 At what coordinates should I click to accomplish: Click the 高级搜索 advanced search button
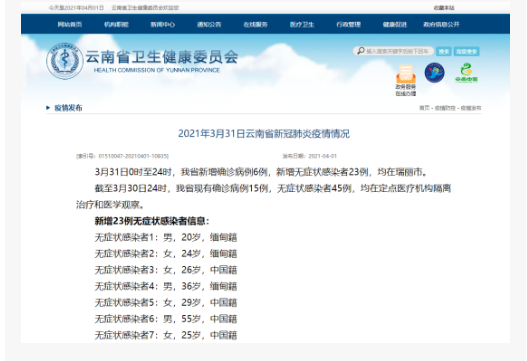pyautogui.click(x=467, y=51)
